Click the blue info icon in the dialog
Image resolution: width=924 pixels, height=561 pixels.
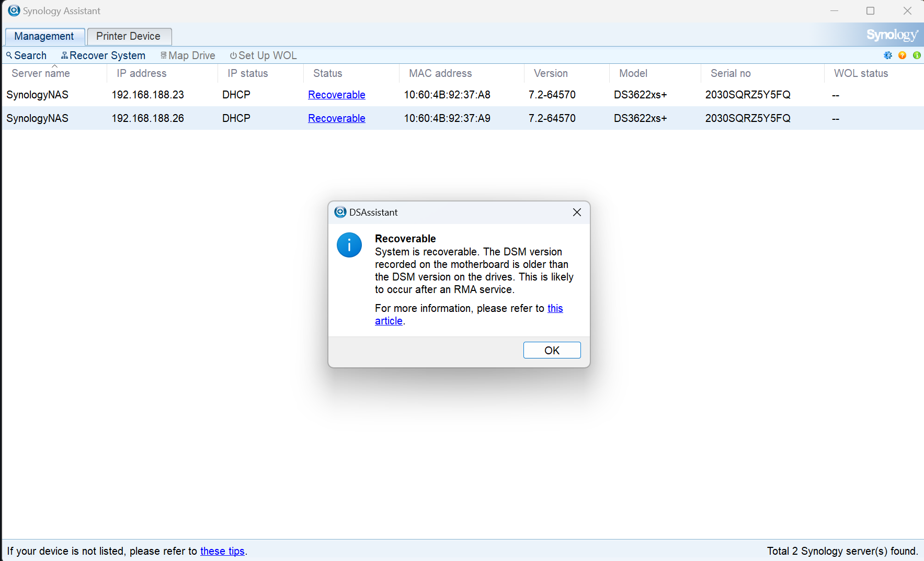point(349,244)
